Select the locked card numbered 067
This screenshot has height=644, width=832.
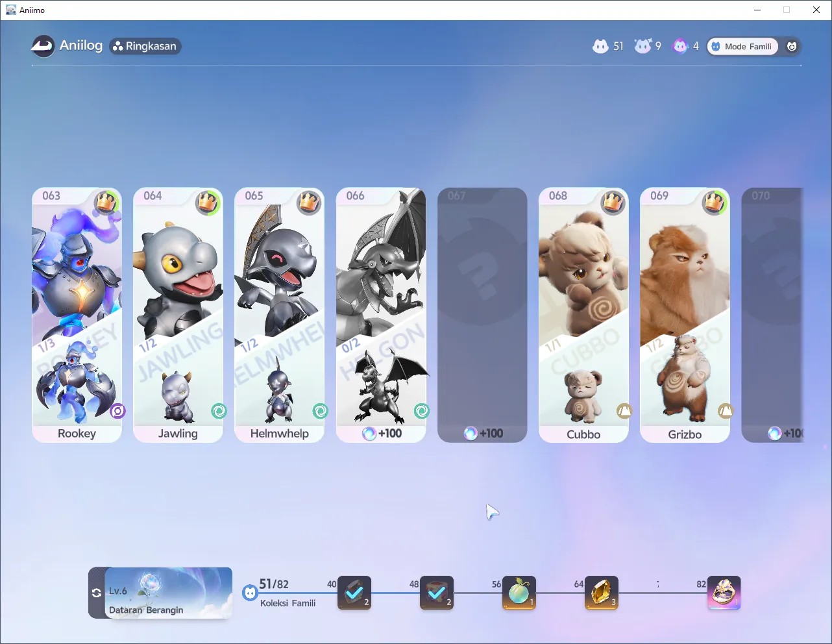pyautogui.click(x=482, y=316)
